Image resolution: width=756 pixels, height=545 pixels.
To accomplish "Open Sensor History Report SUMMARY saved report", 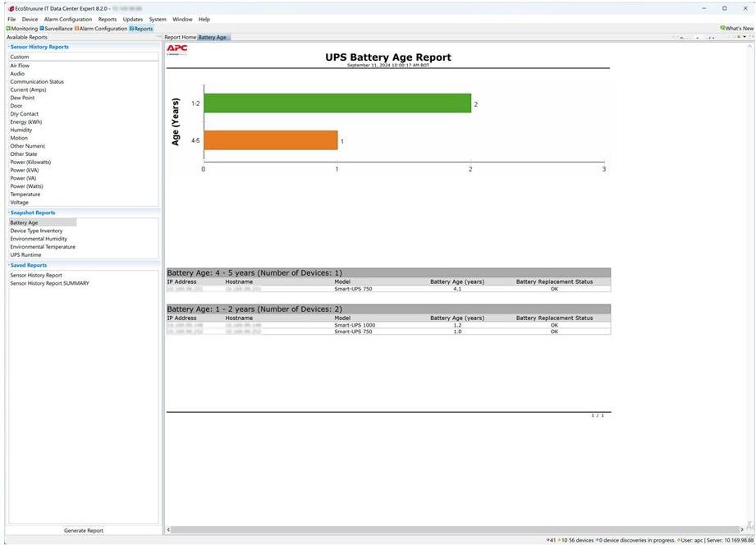I will tap(49, 283).
